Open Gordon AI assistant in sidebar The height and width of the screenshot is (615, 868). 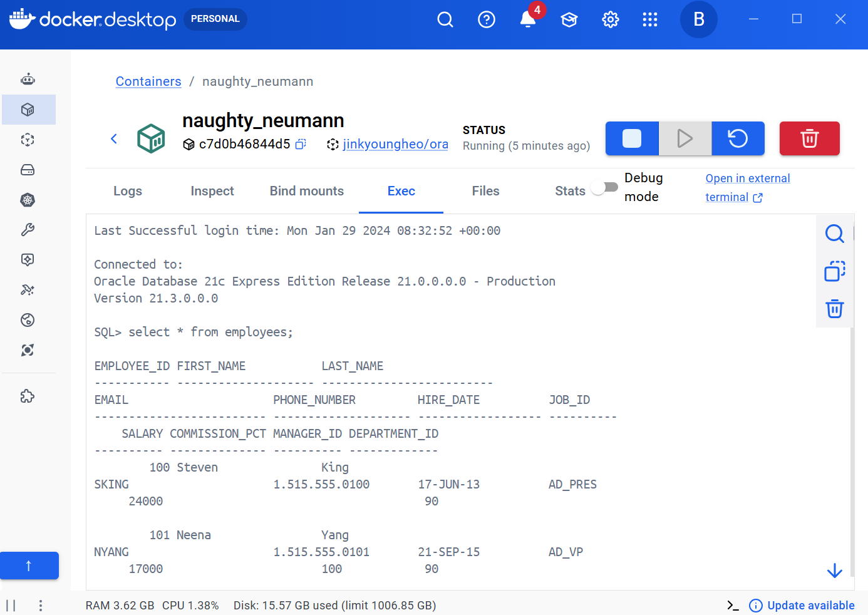pyautogui.click(x=28, y=80)
